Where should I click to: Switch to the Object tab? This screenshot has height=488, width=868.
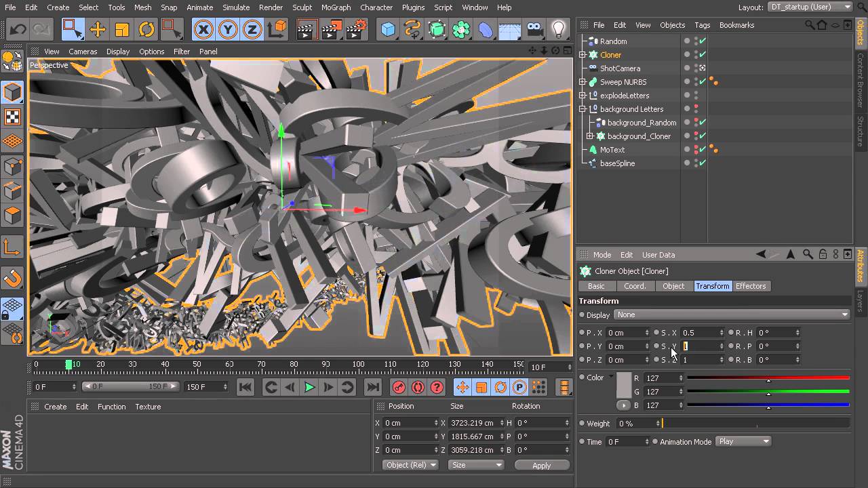[673, 286]
